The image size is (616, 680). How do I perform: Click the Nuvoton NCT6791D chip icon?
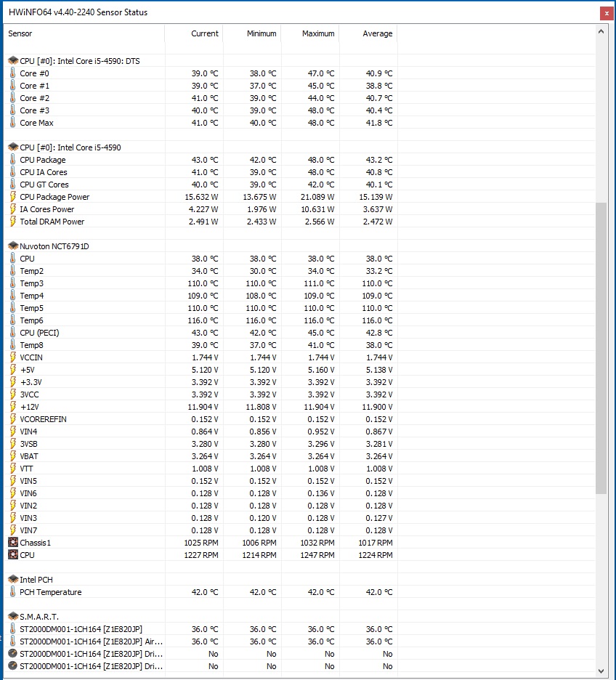pos(12,246)
